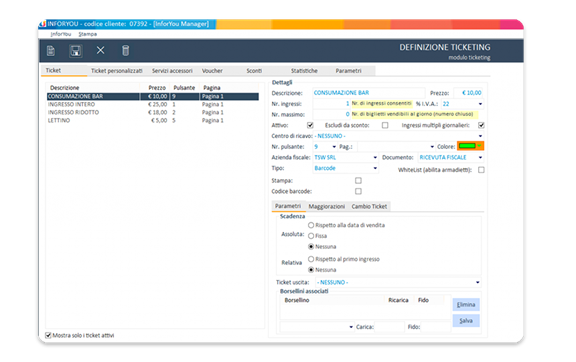Click the Pulsante column header
This screenshot has height=362, width=576.
tap(185, 88)
